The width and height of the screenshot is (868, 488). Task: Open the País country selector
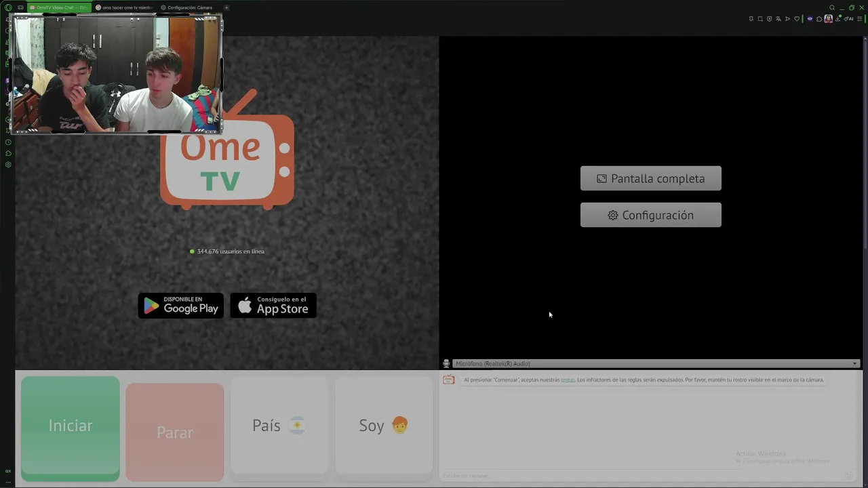point(279,426)
